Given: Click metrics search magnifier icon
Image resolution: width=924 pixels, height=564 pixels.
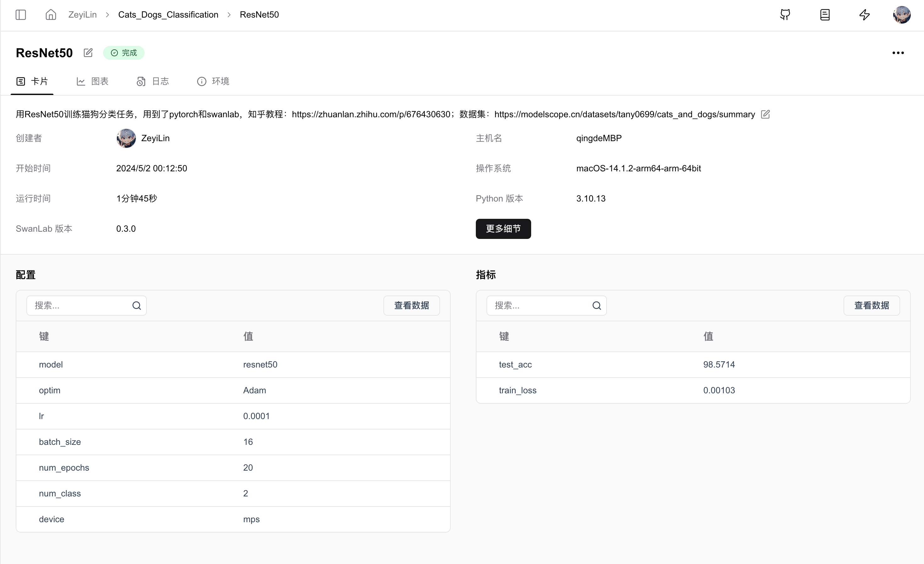Looking at the screenshot, I should pos(597,306).
